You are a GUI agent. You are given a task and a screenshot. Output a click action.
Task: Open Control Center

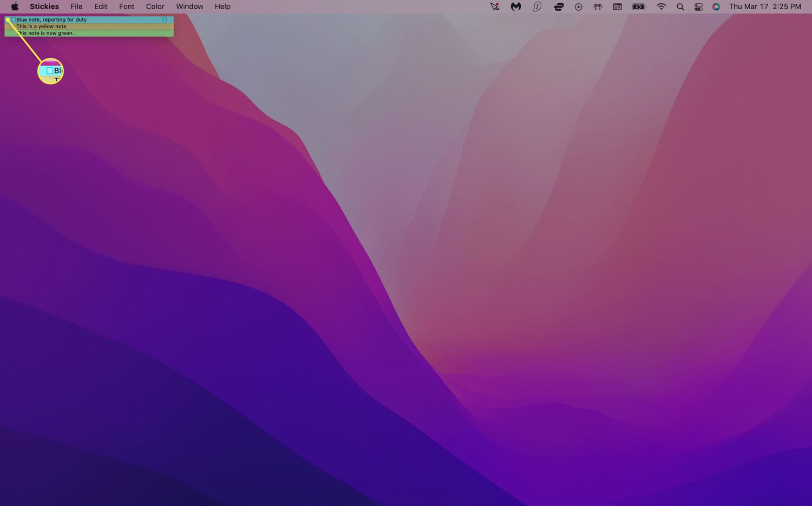click(x=698, y=6)
